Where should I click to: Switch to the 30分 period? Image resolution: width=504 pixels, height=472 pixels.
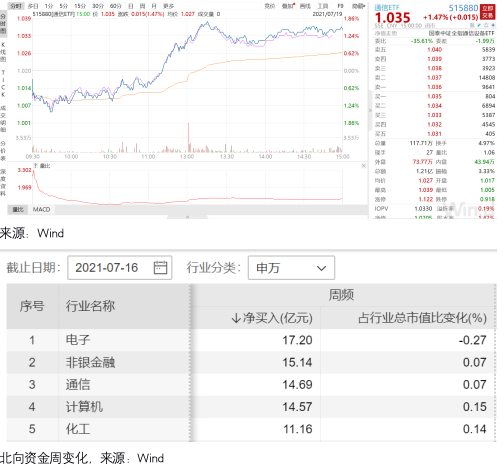pos(98,6)
